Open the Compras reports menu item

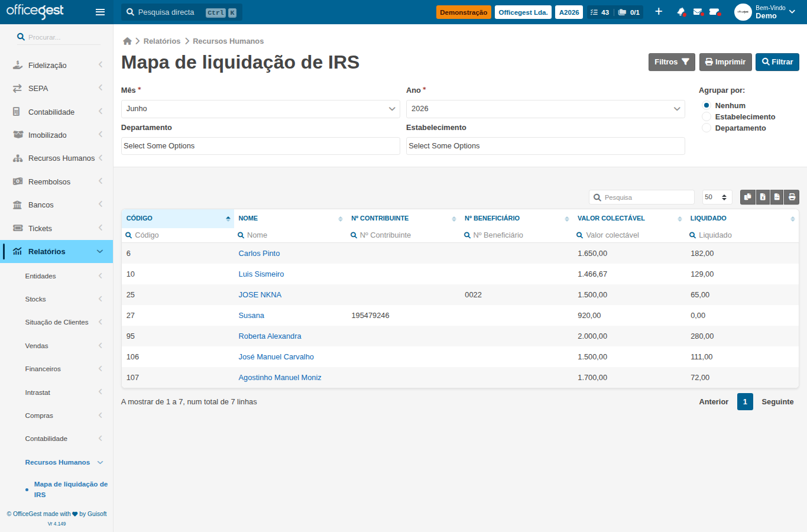click(x=39, y=416)
